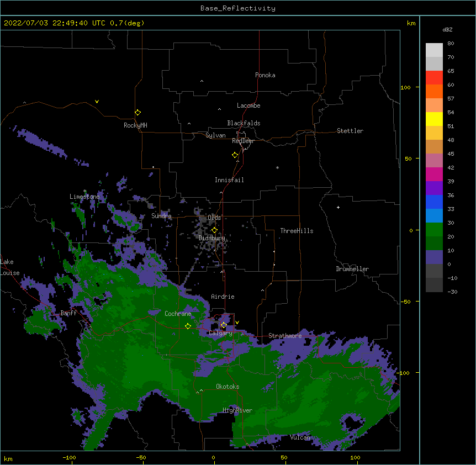Select the 20 dBZ green color swatch

point(434,230)
